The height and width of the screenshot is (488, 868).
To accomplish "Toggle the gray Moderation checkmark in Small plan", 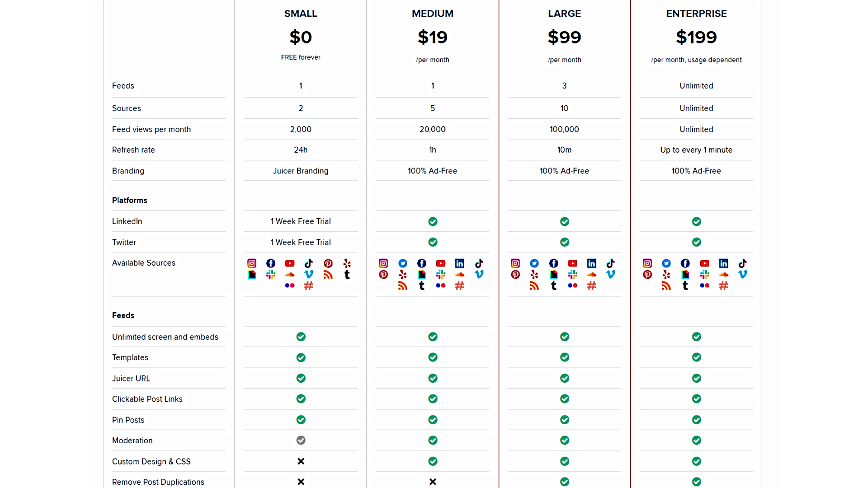I will (301, 440).
